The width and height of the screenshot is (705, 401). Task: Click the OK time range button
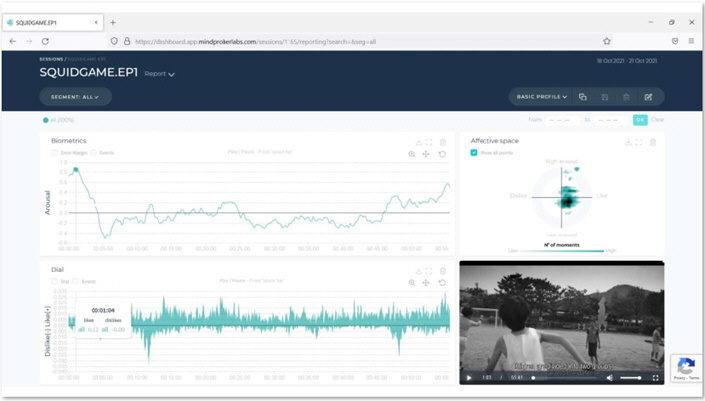640,120
